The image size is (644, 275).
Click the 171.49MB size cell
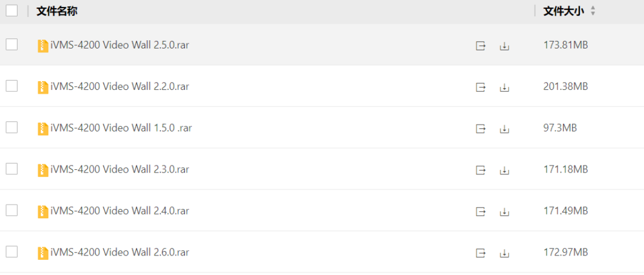[x=565, y=211]
